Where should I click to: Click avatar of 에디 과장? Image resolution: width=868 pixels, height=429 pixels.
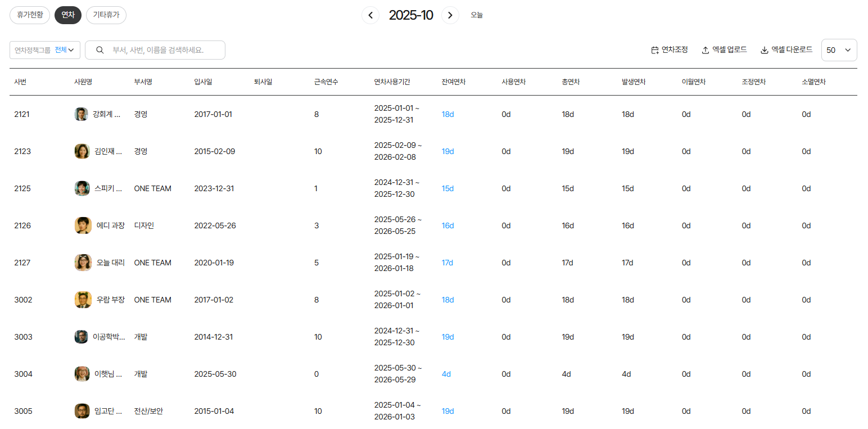[83, 225]
